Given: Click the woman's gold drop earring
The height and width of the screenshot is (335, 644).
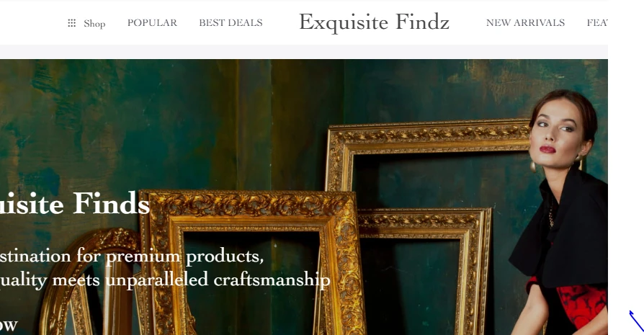Looking at the screenshot, I should (532, 166).
